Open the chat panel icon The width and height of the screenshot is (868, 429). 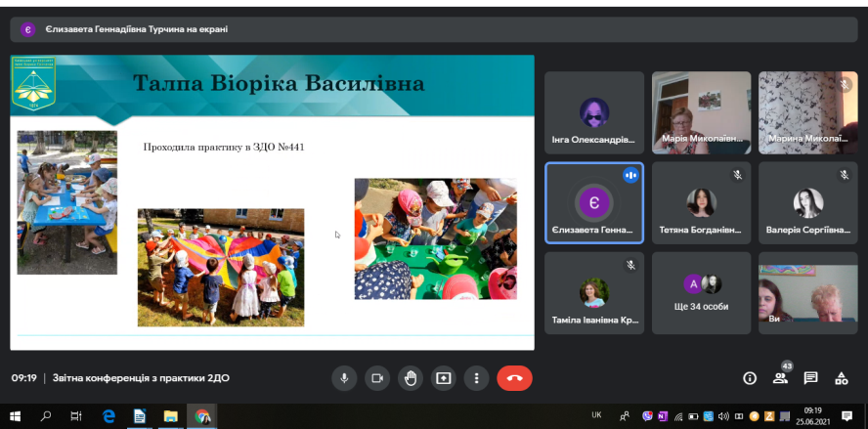[x=810, y=378]
